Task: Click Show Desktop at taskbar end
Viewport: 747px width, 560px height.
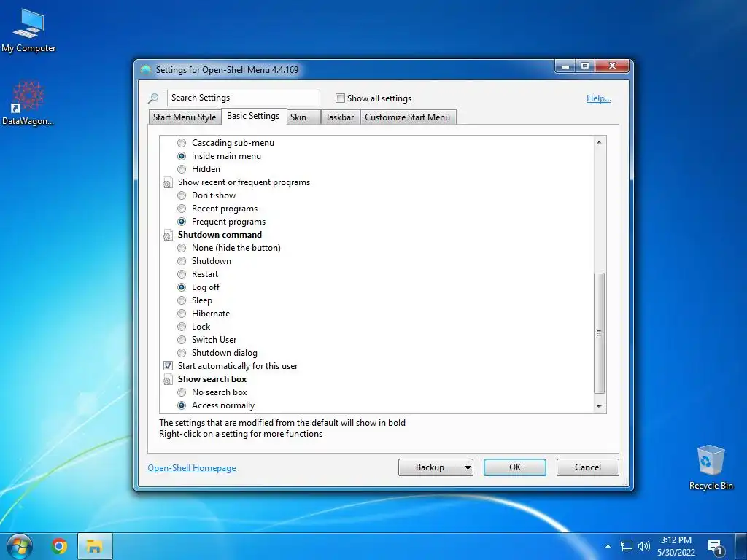Action: coord(742,546)
